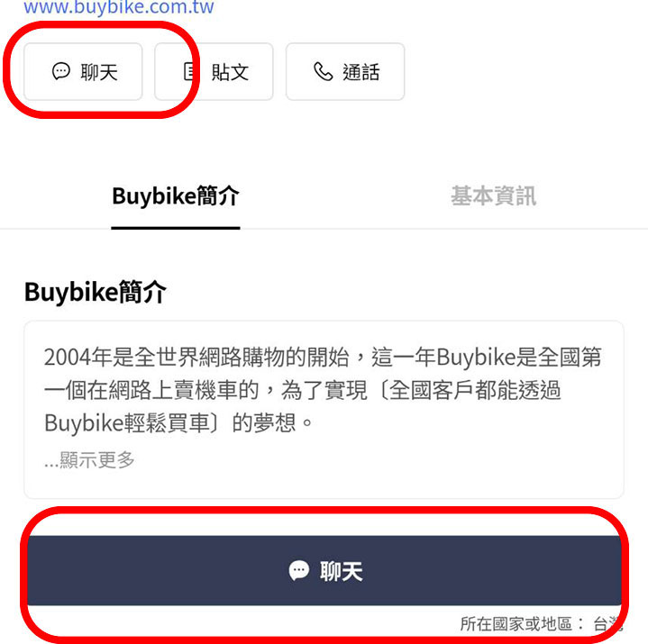Start a call with 通話 button

tap(345, 71)
